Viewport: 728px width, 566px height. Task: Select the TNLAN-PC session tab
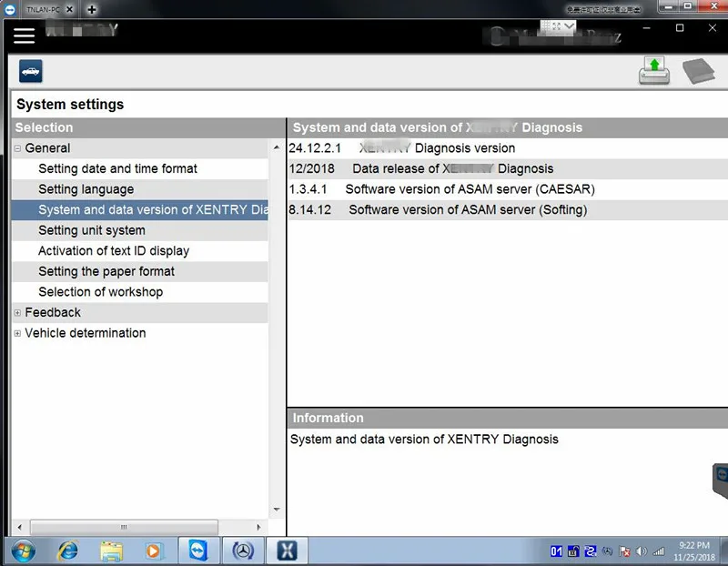click(x=43, y=9)
